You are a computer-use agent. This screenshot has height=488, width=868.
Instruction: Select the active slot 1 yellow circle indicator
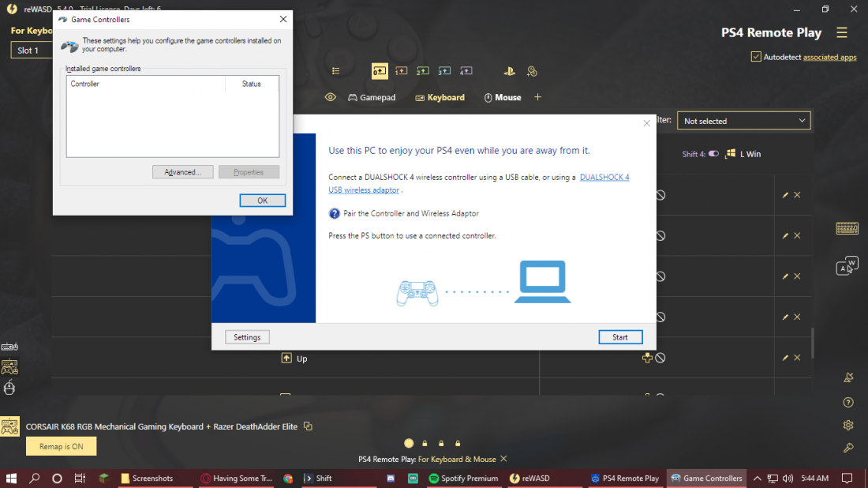(x=409, y=443)
